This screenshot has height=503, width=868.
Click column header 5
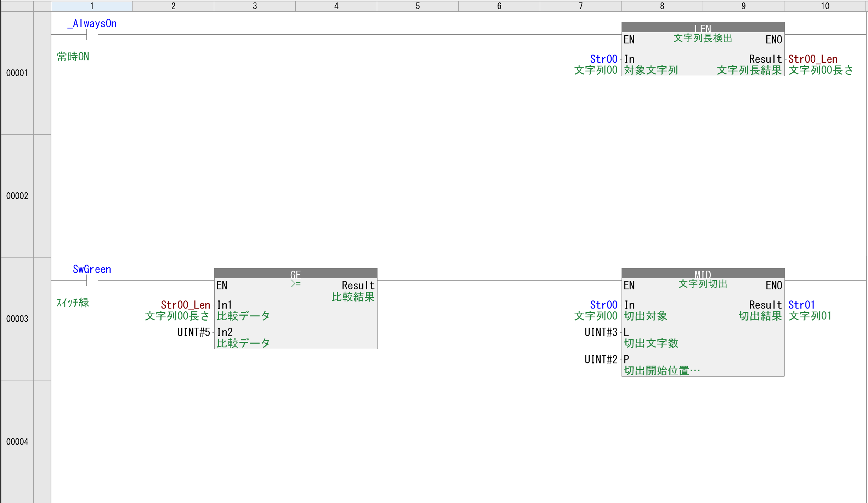[418, 6]
